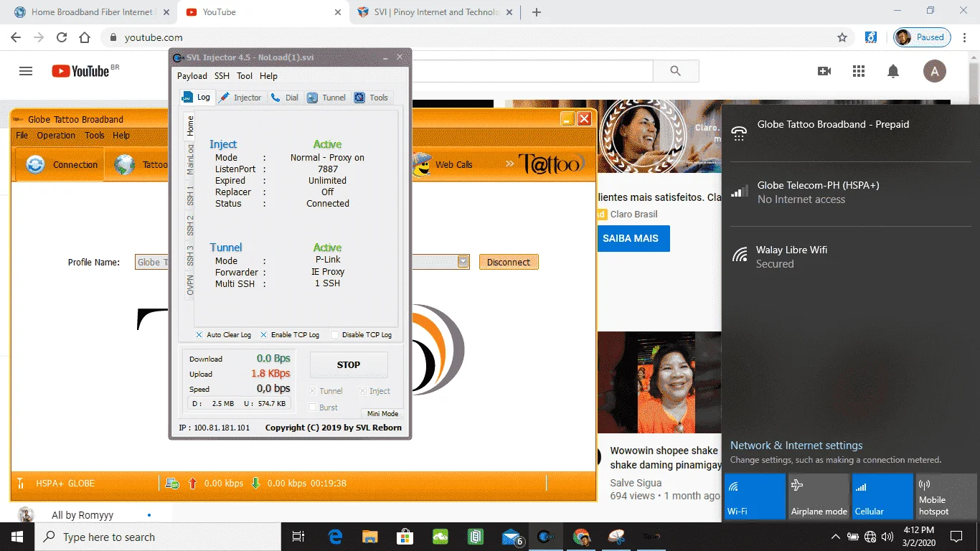Click the YouTube search magnifier button
This screenshot has height=551, width=980.
coord(675,70)
